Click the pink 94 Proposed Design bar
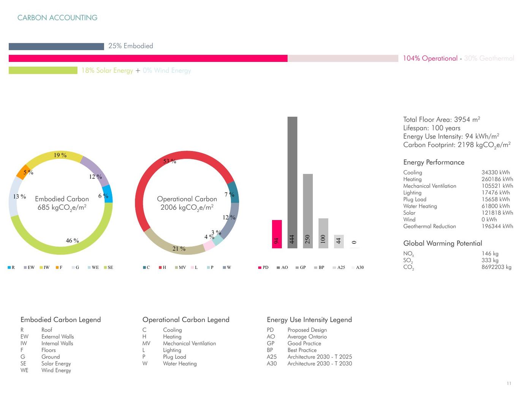Viewport: 532px width, 397px height. (277, 234)
